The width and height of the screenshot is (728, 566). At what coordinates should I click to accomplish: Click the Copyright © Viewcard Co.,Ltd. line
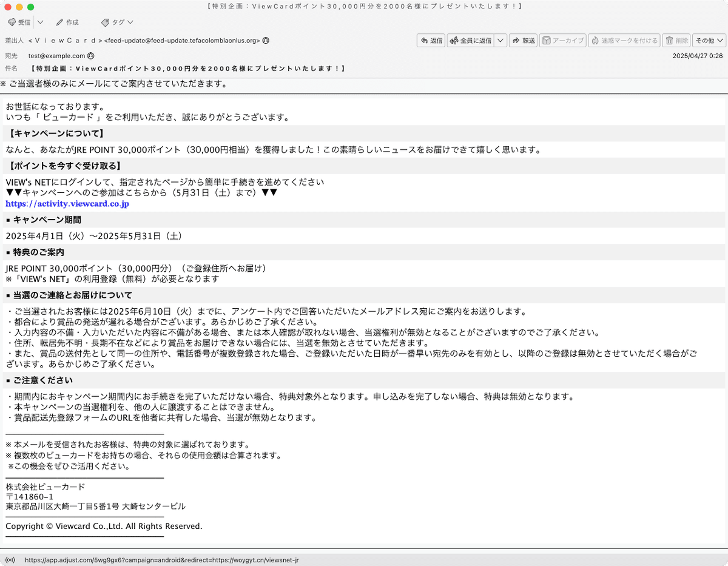[x=104, y=526]
